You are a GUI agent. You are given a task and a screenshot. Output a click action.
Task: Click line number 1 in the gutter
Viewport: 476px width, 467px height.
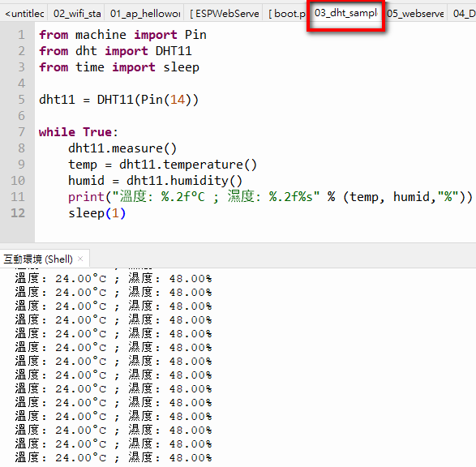click(21, 35)
